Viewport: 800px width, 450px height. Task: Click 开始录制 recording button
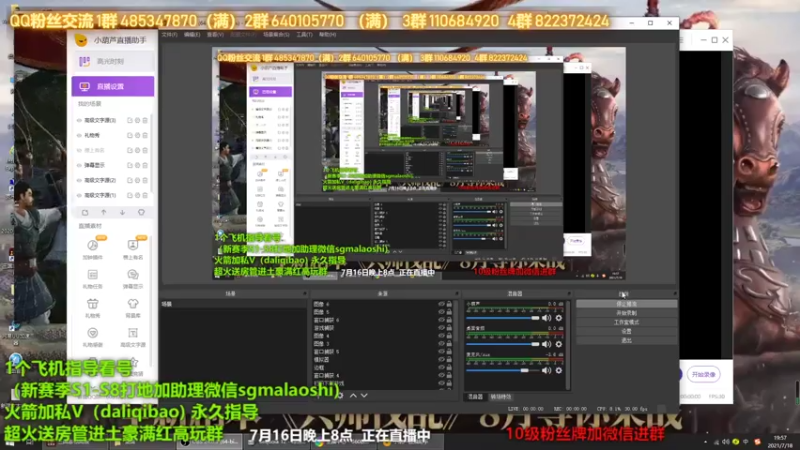627,313
